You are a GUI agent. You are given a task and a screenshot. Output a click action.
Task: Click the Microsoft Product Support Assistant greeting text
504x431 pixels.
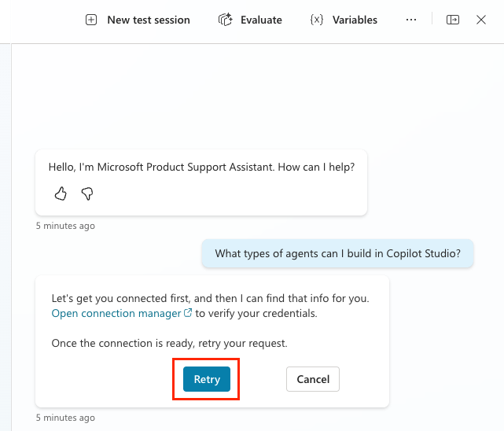201,167
